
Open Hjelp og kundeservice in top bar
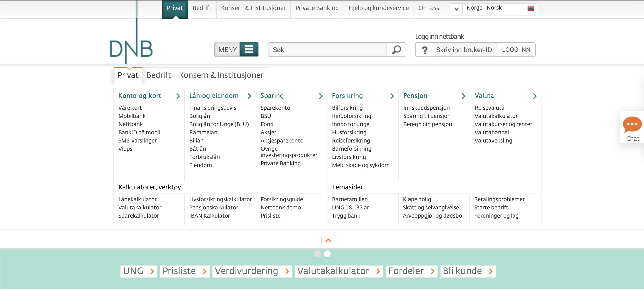(x=379, y=8)
